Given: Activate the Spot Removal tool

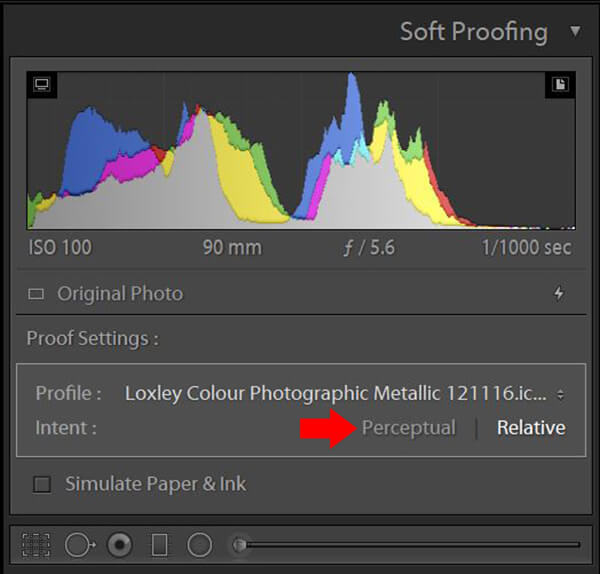Looking at the screenshot, I should [x=79, y=545].
